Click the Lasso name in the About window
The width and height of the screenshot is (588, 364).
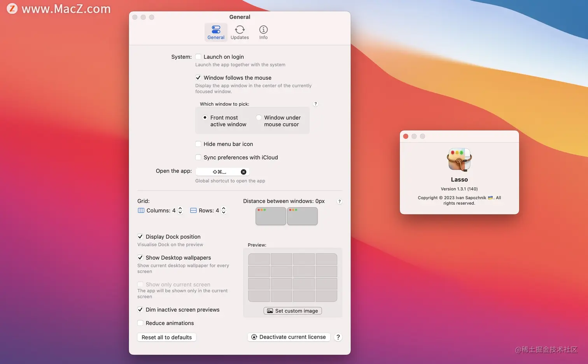coord(459,179)
